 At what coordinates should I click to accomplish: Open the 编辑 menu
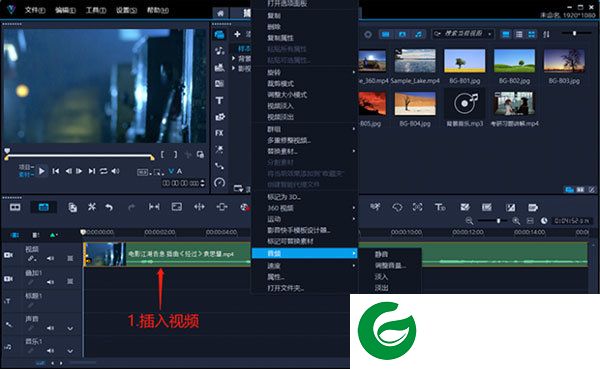pyautogui.click(x=65, y=10)
